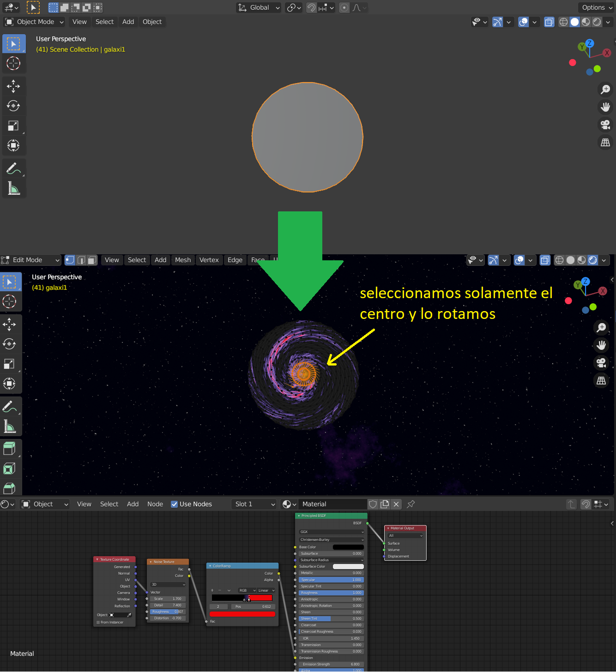616x672 pixels.
Task: Click the Base Color swatch
Action: tap(348, 547)
